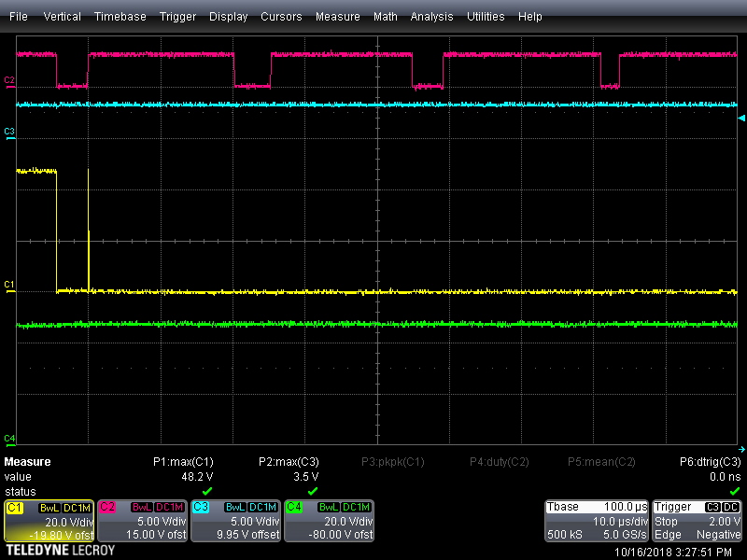747x560 pixels.
Task: Open the Math menu
Action: tap(385, 16)
